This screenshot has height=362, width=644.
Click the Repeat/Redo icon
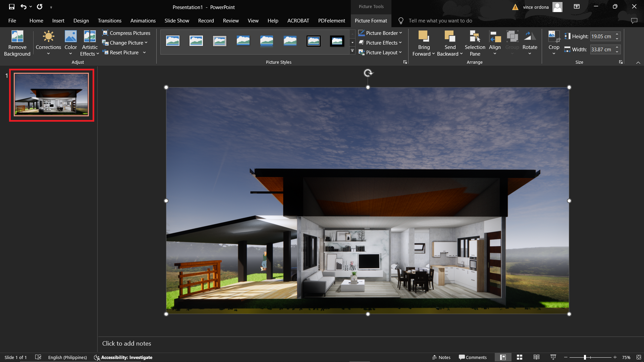pyautogui.click(x=40, y=7)
